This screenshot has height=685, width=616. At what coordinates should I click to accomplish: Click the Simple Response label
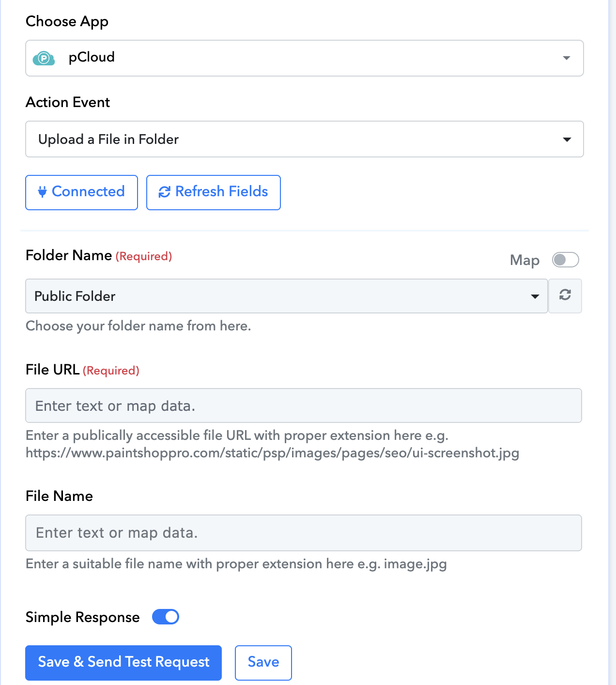83,617
